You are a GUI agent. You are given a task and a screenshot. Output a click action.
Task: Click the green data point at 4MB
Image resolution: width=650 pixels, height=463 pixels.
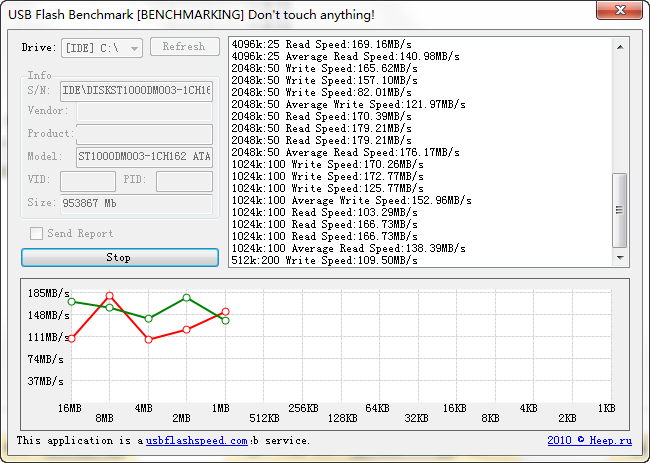coord(148,319)
